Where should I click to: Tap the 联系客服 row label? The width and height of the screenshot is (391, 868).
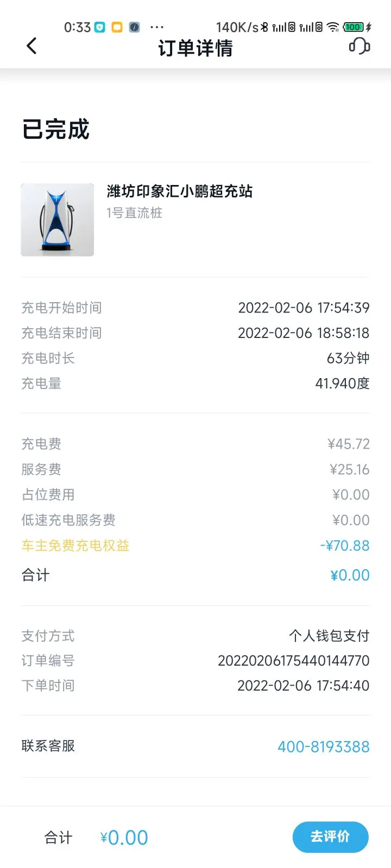point(48,746)
